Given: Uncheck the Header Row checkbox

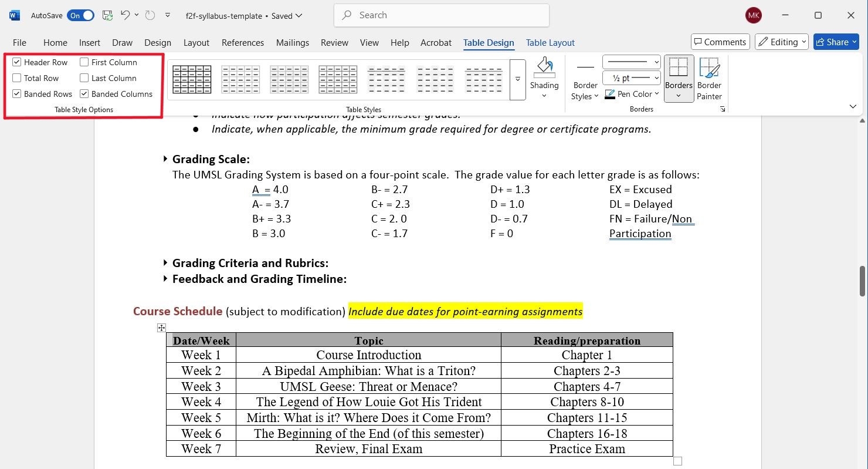Looking at the screenshot, I should pyautogui.click(x=16, y=62).
